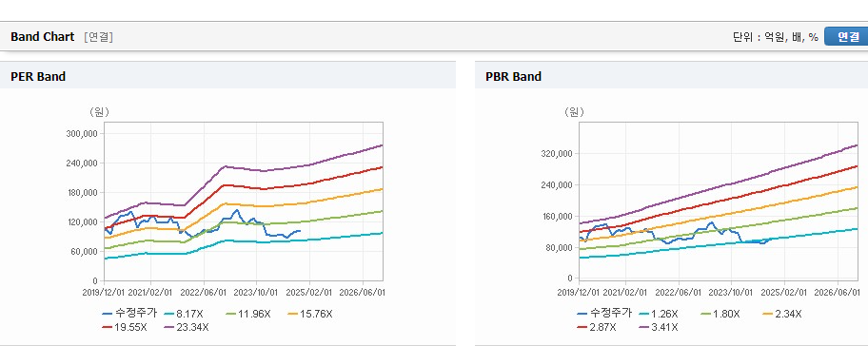The image size is (868, 346).
Task: Click 80,000 y-axis label in PBR Band
Action: 559,247
